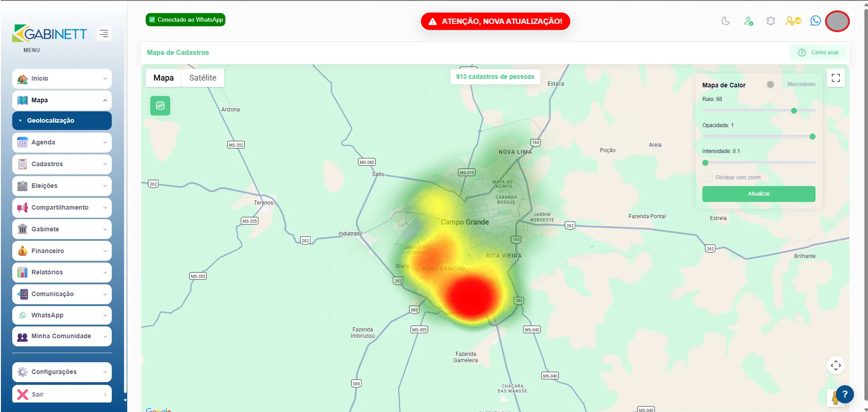The width and height of the screenshot is (868, 412).
Task: Click the Relatórios chart icon
Action: (x=23, y=273)
